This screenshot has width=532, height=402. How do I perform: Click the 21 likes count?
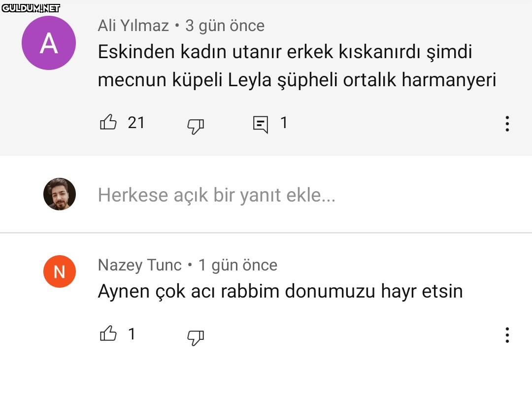pos(136,122)
